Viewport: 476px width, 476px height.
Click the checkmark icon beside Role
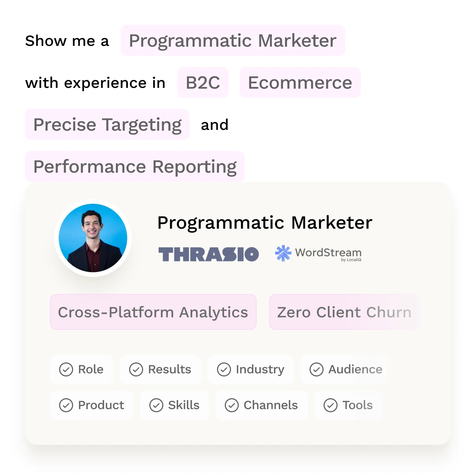66,369
